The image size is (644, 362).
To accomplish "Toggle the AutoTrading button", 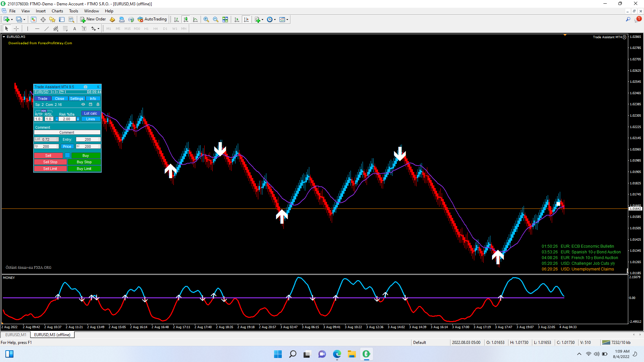I will [x=152, y=19].
